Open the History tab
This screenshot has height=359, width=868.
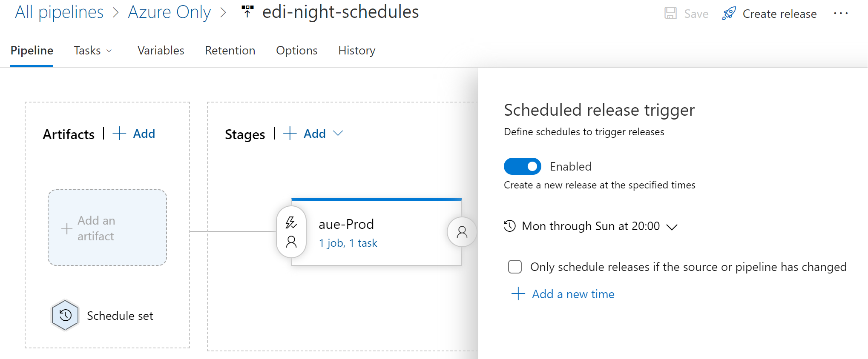356,51
